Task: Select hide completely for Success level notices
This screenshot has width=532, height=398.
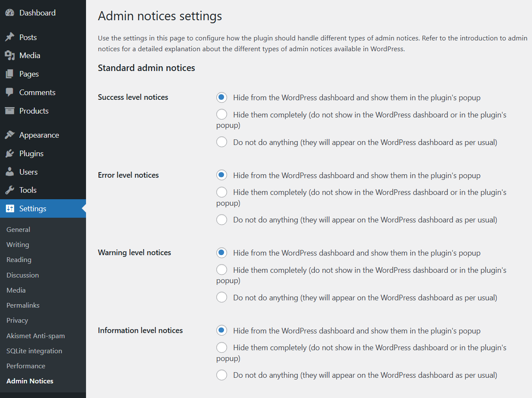Action: [x=221, y=114]
